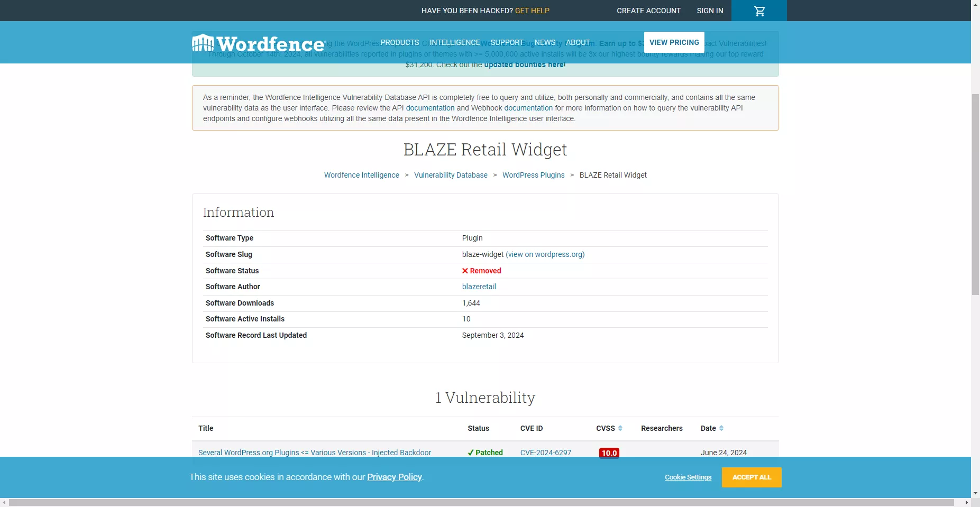This screenshot has width=980, height=507.
Task: Open the Injected Backdoor vulnerability entry
Action: tap(315, 453)
